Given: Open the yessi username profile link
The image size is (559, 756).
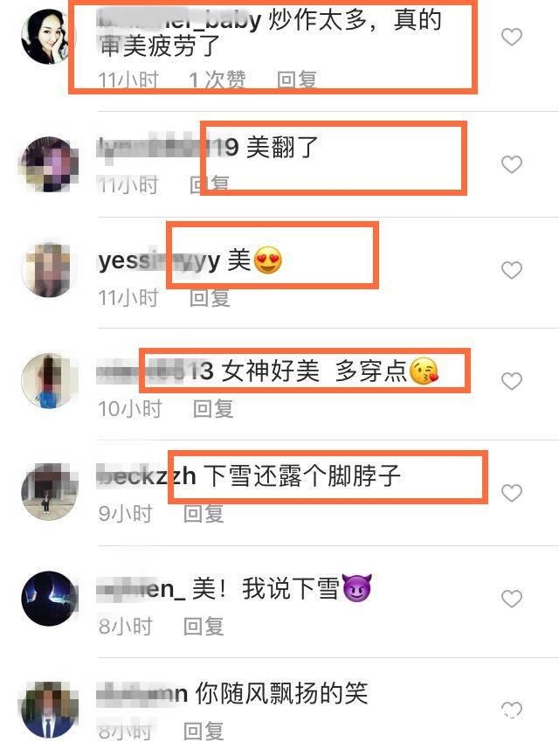Looking at the screenshot, I should pyautogui.click(x=159, y=260).
